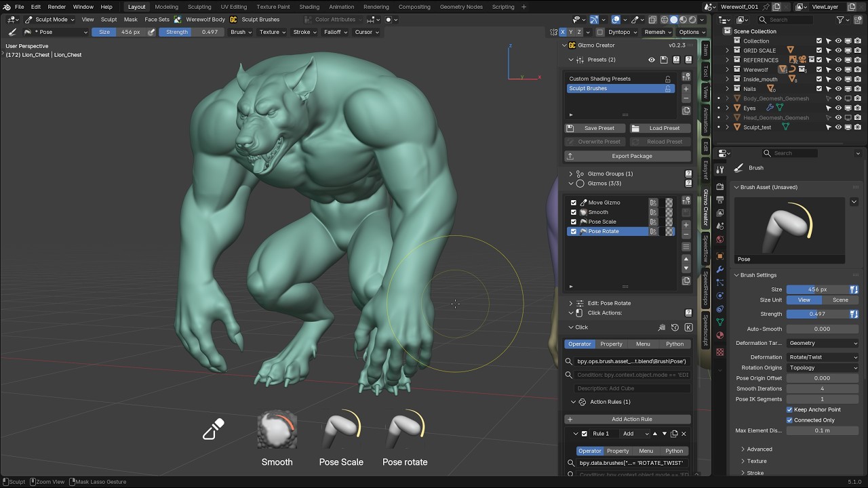Open the Deformation Rotate/Twist dropdown
Viewport: 868px width, 488px height.
coord(823,357)
